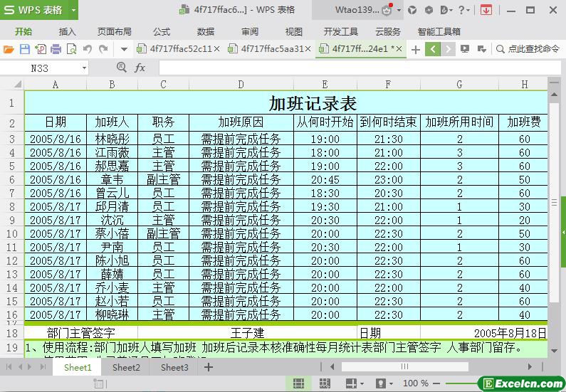Save the workbook with the floppy icon
566x392 pixels.
point(24,48)
